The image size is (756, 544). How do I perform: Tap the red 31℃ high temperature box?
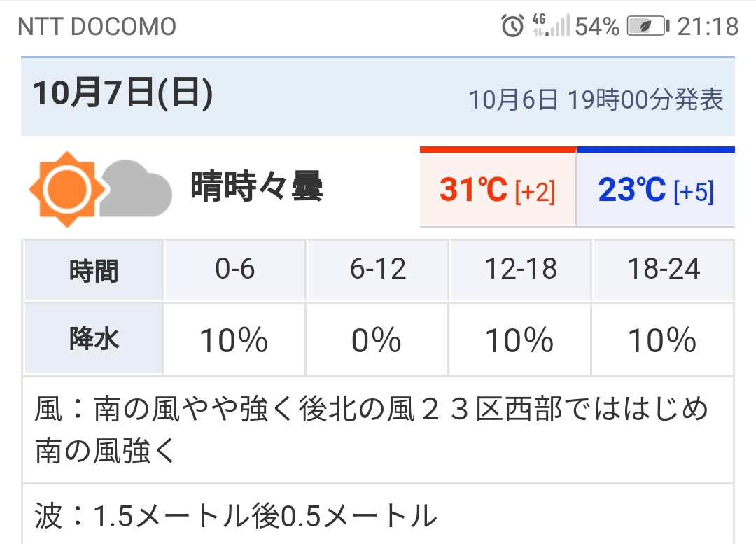pyautogui.click(x=498, y=189)
